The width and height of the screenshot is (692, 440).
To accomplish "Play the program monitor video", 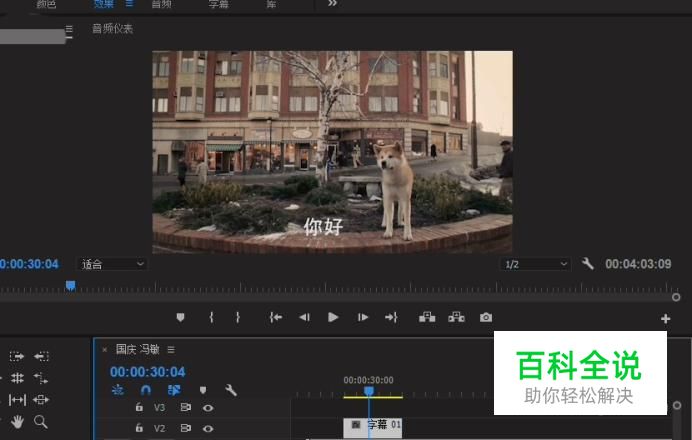I will [x=333, y=317].
